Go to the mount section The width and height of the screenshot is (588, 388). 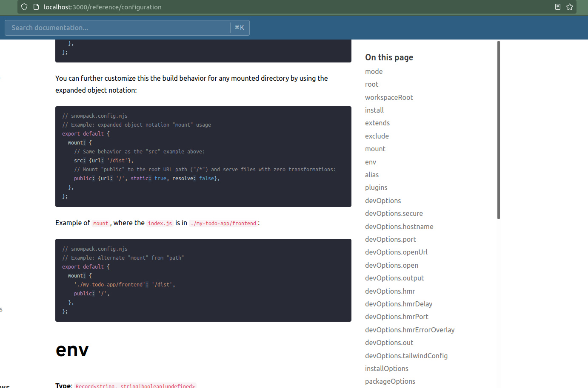(x=375, y=148)
